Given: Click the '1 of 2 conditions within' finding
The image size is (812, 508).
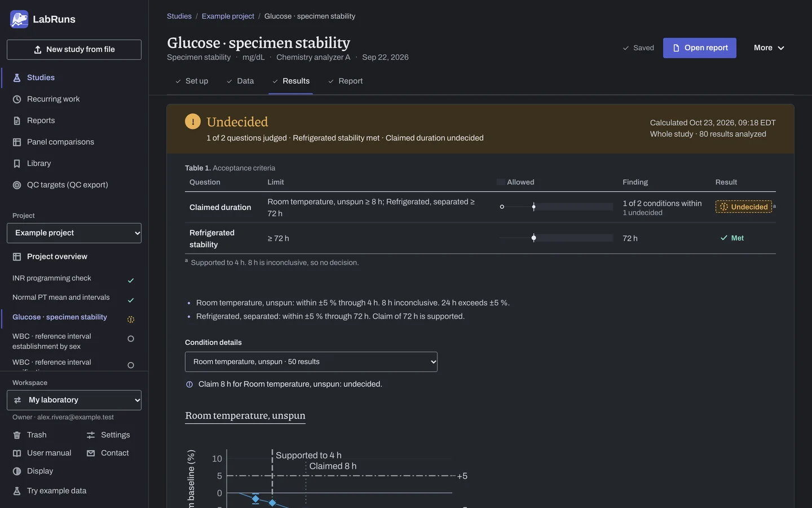Looking at the screenshot, I should (x=662, y=203).
